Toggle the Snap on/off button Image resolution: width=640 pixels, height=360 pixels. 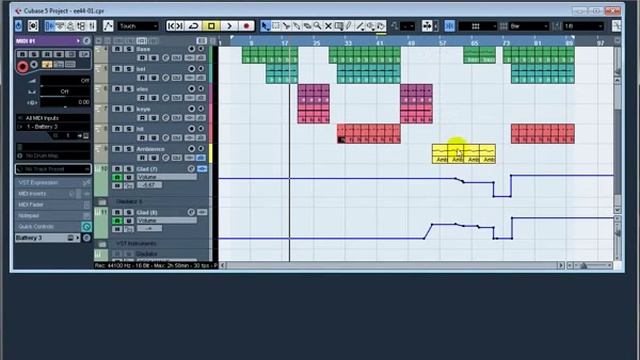(x=449, y=26)
